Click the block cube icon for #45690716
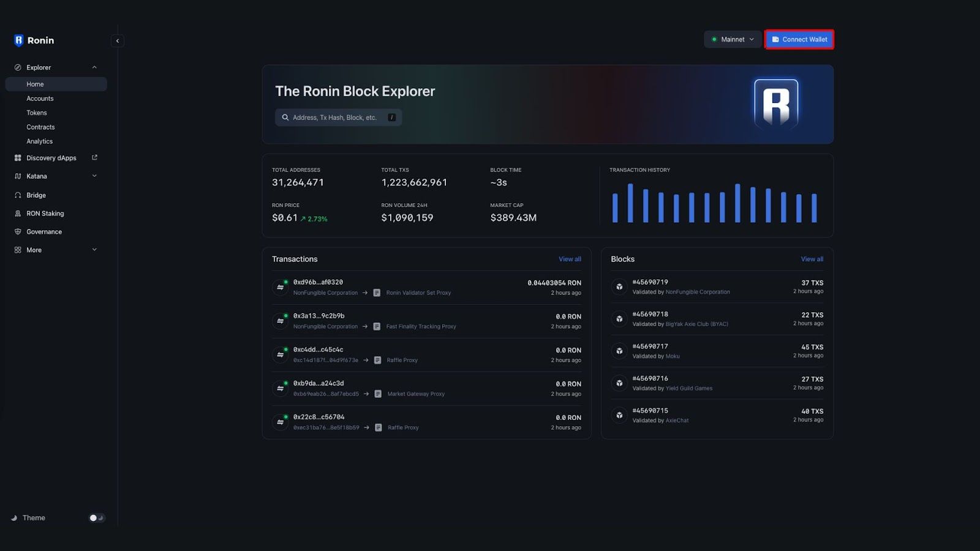Image resolution: width=980 pixels, height=551 pixels. tap(619, 383)
